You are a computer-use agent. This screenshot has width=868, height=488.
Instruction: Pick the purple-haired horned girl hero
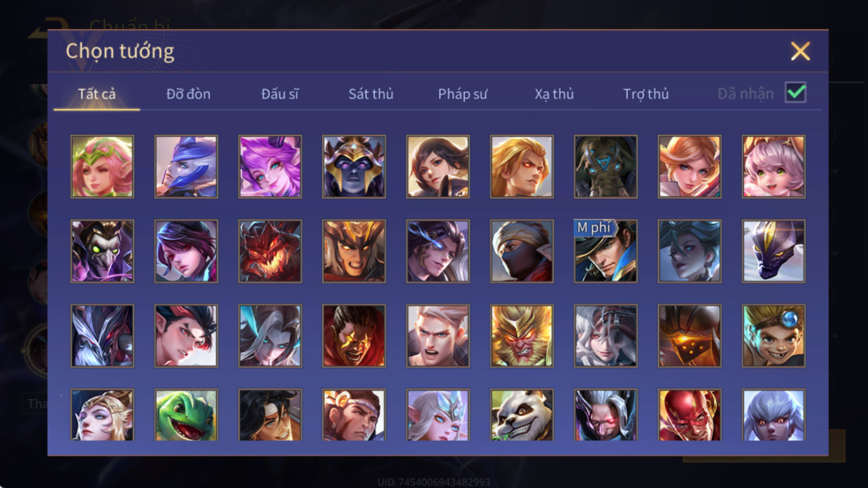[270, 167]
